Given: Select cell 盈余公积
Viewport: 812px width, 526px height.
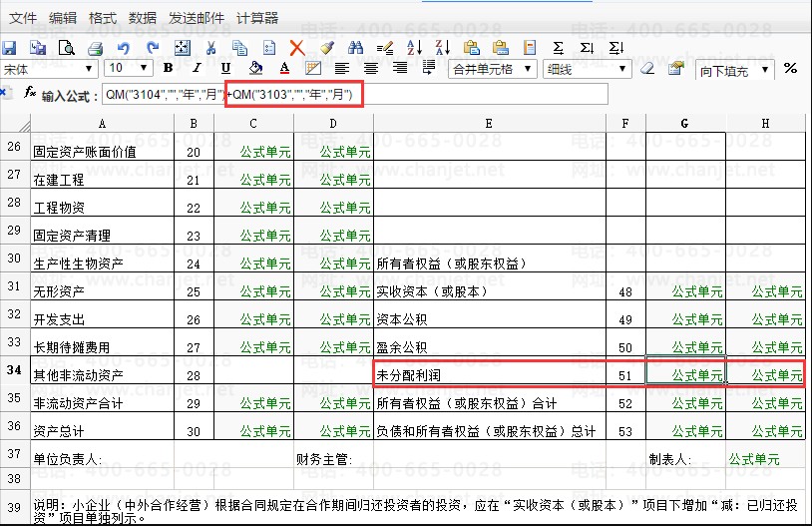Looking at the screenshot, I should coord(490,342).
